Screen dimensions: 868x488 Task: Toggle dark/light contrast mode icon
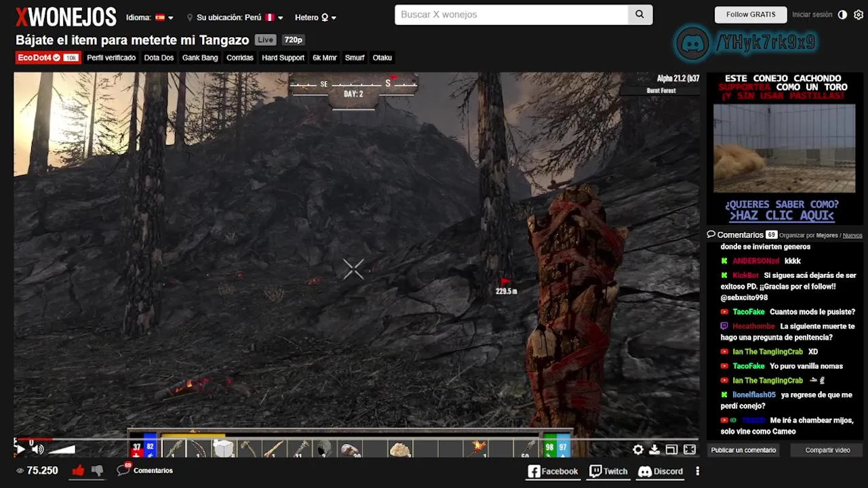842,14
